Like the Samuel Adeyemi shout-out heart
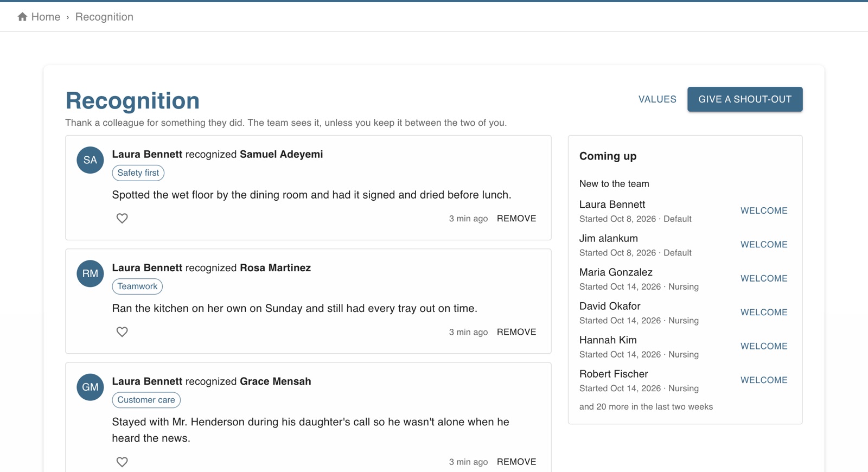 point(122,218)
